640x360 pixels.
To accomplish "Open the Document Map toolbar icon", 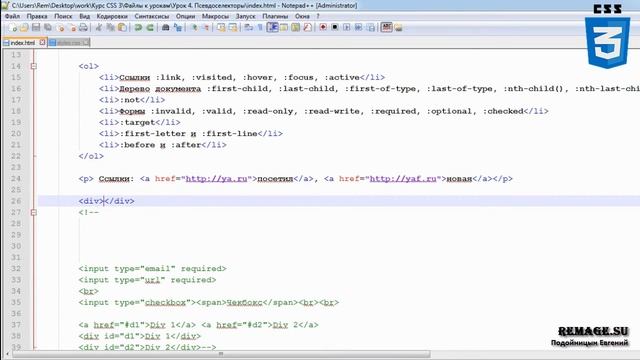I will tap(296, 27).
